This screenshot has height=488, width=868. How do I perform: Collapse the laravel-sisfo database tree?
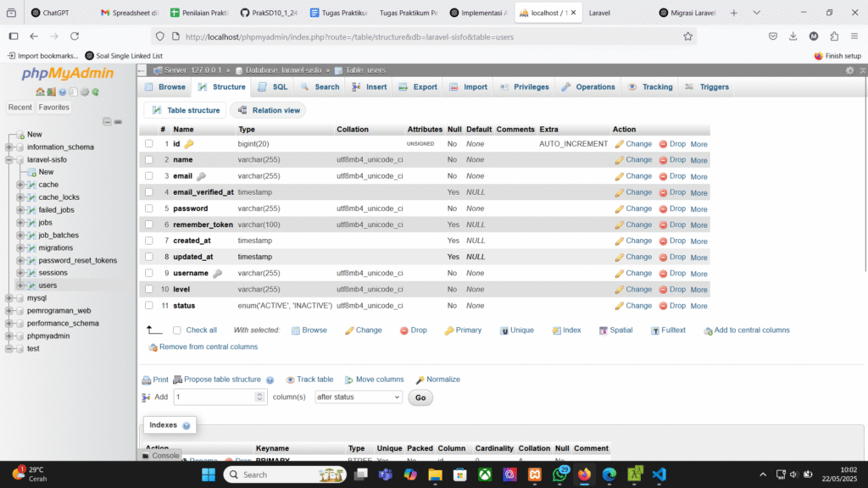coord(8,159)
